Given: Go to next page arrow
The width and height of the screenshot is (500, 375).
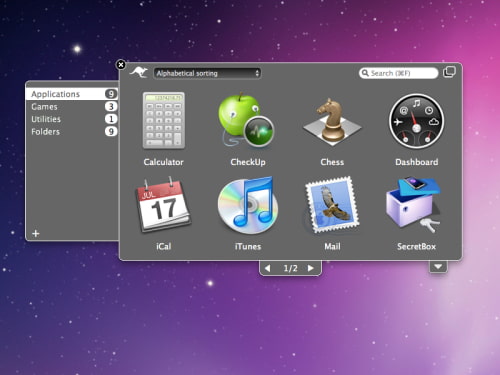Looking at the screenshot, I should click(x=311, y=268).
